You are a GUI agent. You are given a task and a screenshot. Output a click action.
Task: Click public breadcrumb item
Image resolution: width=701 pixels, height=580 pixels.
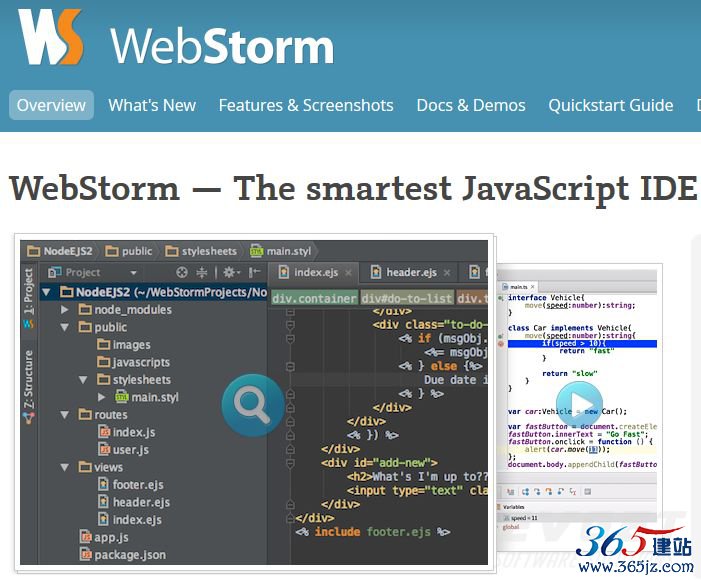point(129,251)
